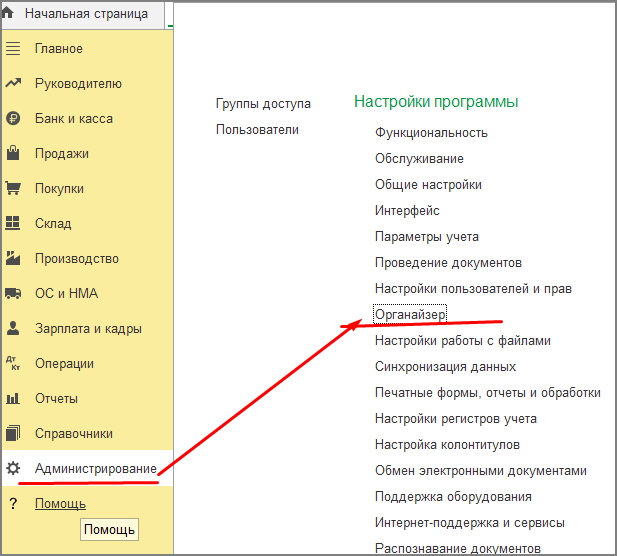Click the person icon for Зарплата и кадры
The width and height of the screenshot is (617, 556).
[x=13, y=328]
